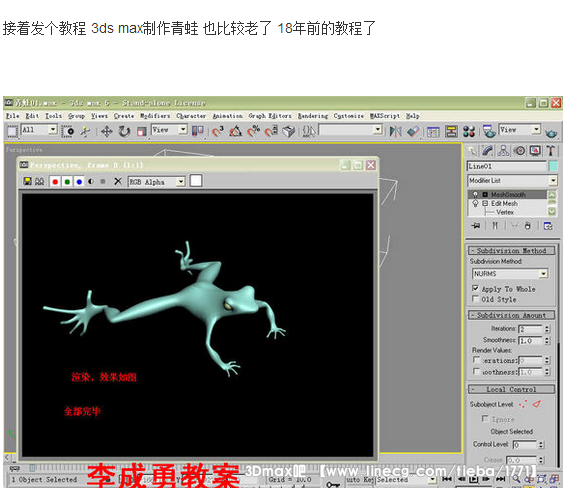Image resolution: width=566 pixels, height=488 pixels.
Task: Switch to the Display command panel
Action: (535, 151)
